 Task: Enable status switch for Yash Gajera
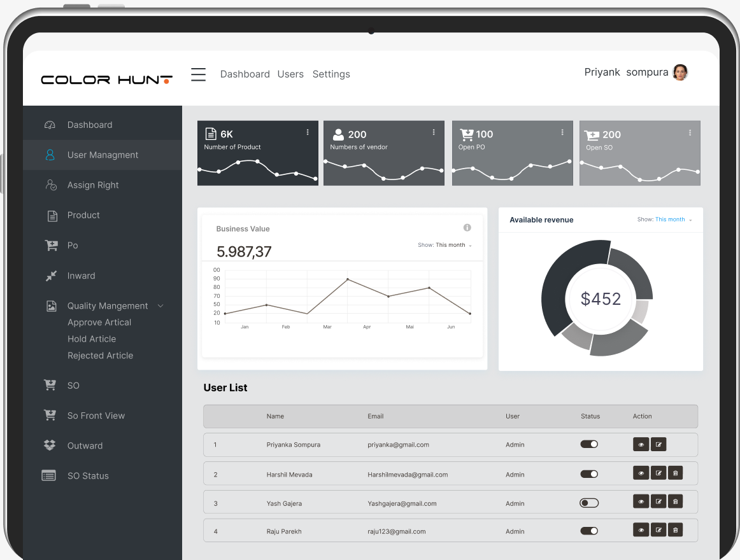(x=589, y=503)
